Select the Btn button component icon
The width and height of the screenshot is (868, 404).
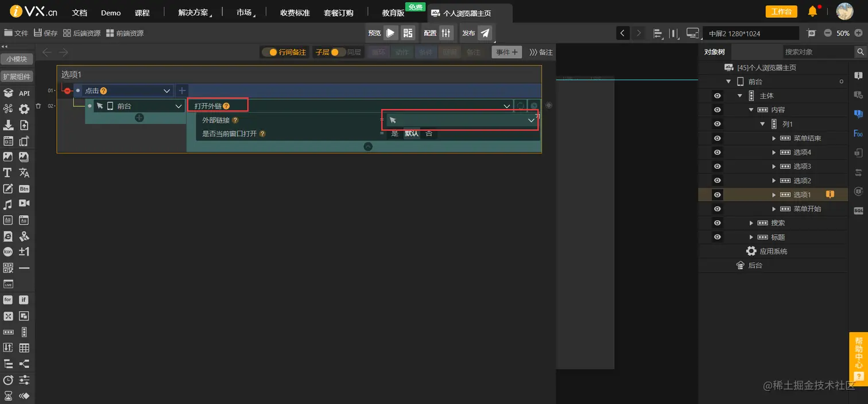point(24,189)
